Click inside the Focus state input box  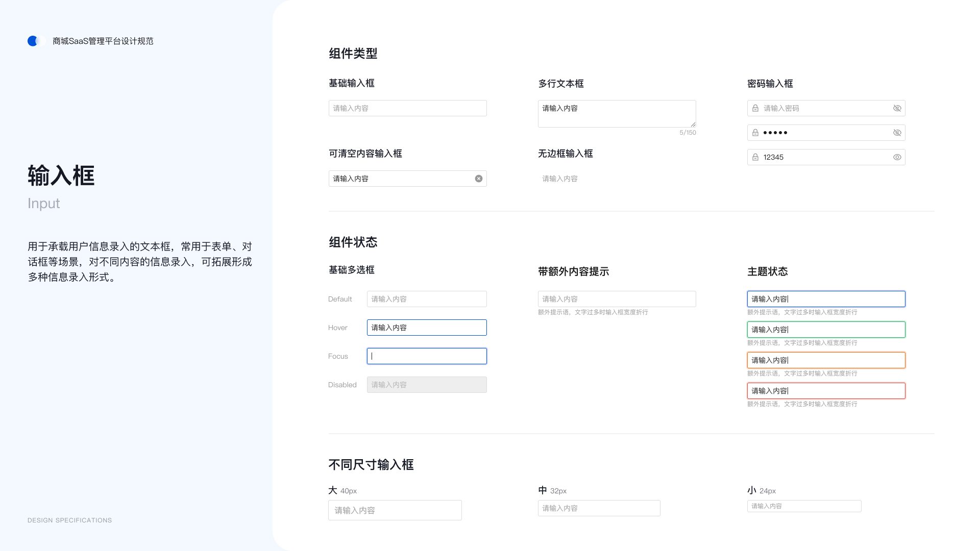[427, 356]
